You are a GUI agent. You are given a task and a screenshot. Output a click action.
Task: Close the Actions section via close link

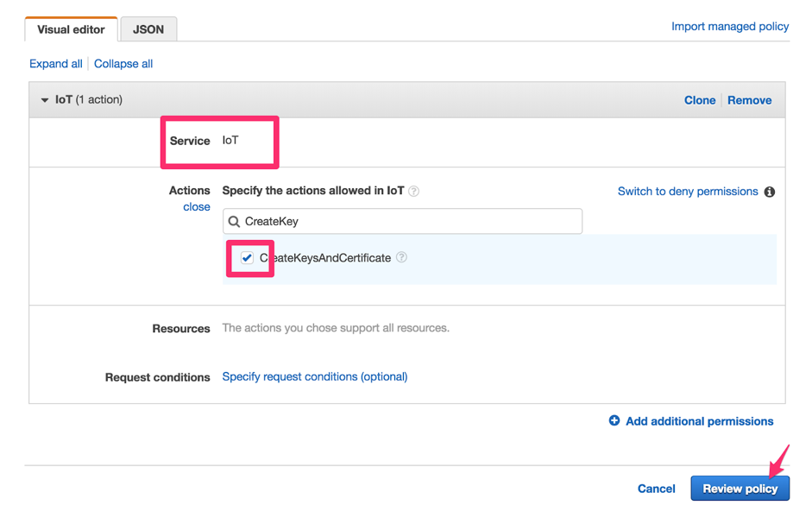pos(197,207)
